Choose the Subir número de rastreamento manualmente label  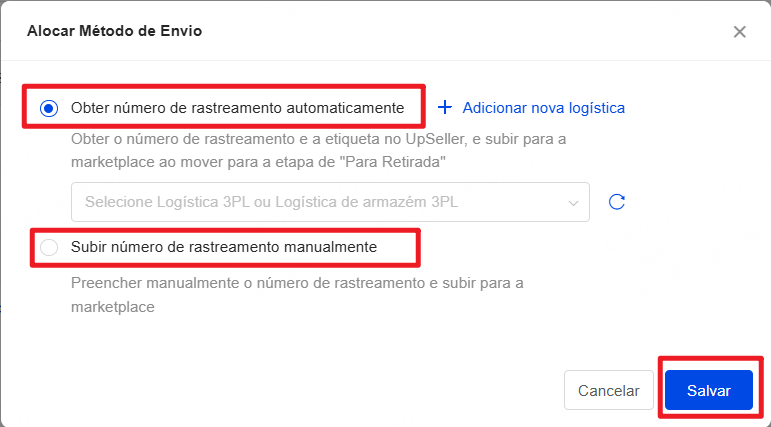[224, 247]
